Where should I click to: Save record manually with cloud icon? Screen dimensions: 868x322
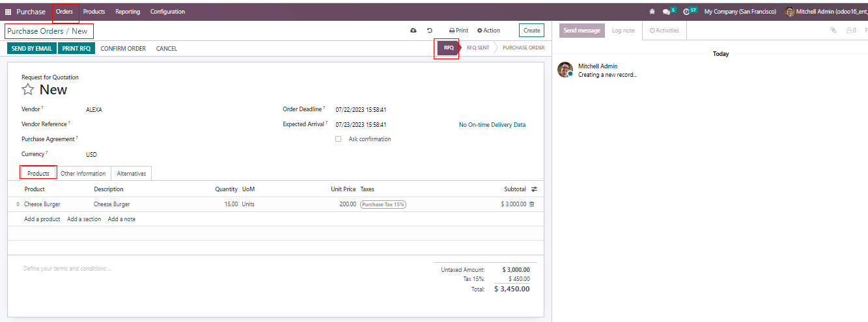tap(413, 31)
